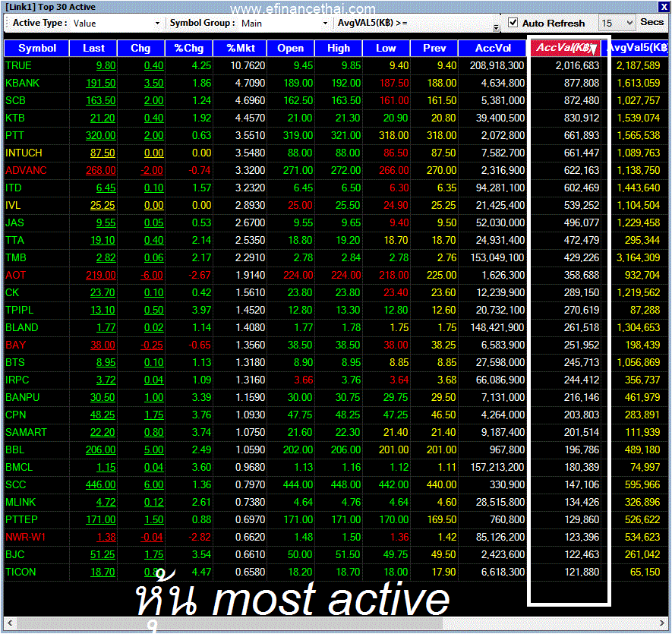Screen dimensions: 672x634
Task: Select the BMCL symbol
Action: pyautogui.click(x=19, y=467)
